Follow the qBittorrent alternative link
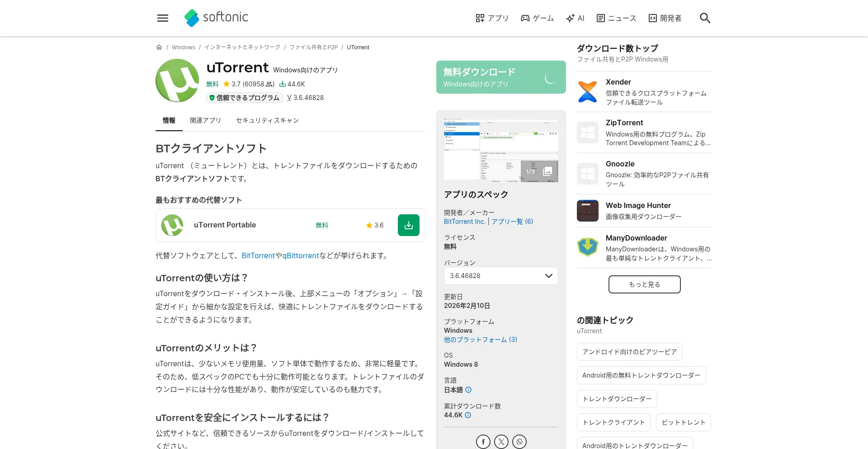The height and width of the screenshot is (449, 868). point(301,255)
